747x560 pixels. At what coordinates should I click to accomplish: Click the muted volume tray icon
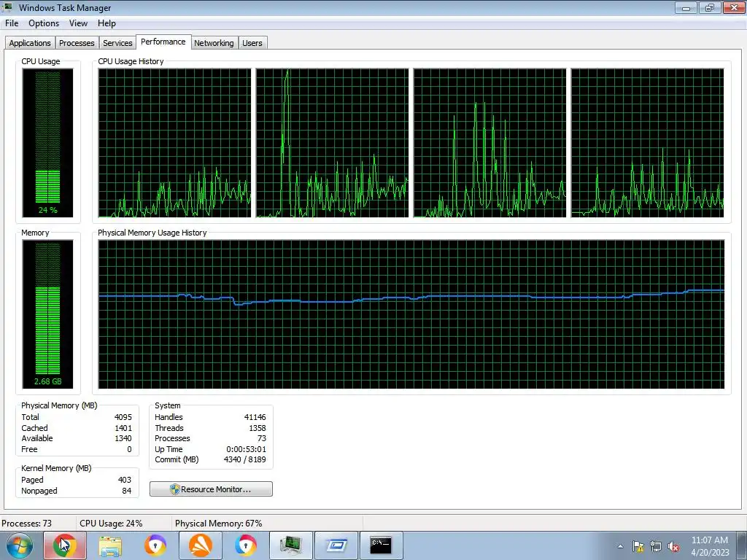tap(673, 546)
